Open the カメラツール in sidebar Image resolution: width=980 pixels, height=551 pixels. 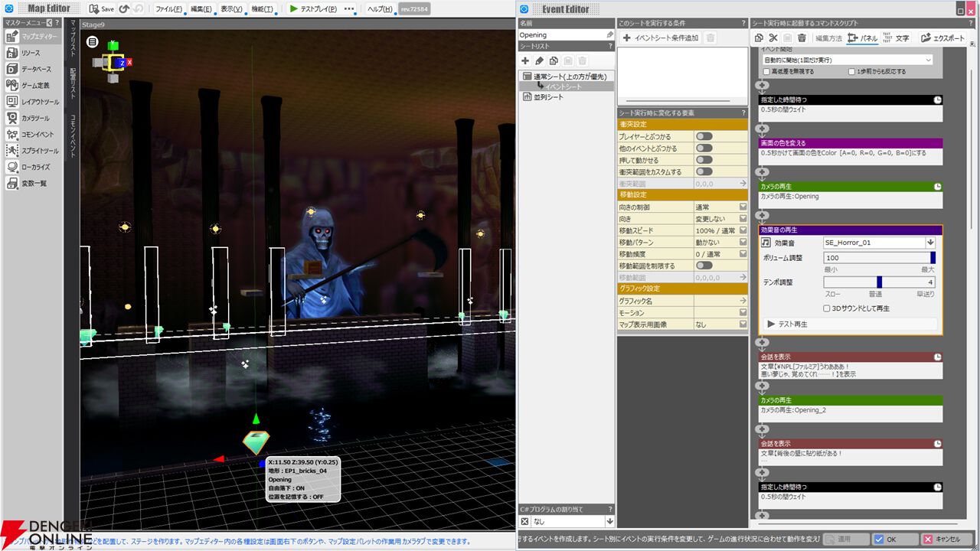click(x=35, y=118)
